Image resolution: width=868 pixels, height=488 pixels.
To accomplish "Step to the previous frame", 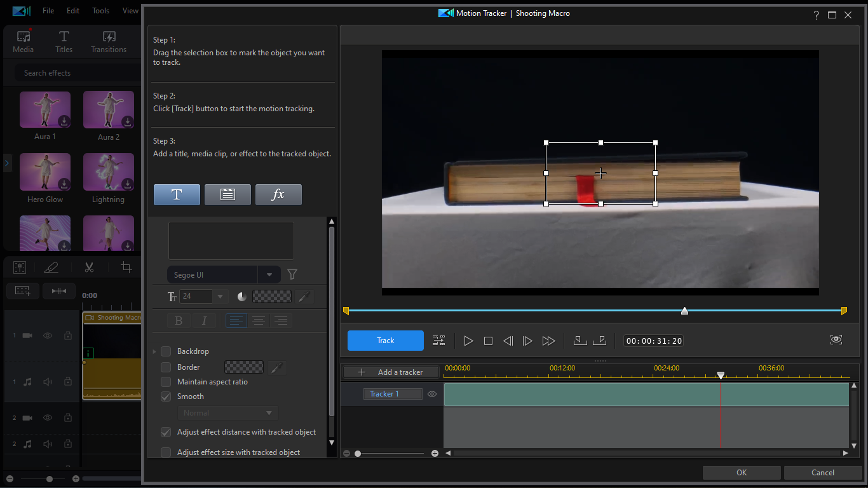I will 508,341.
